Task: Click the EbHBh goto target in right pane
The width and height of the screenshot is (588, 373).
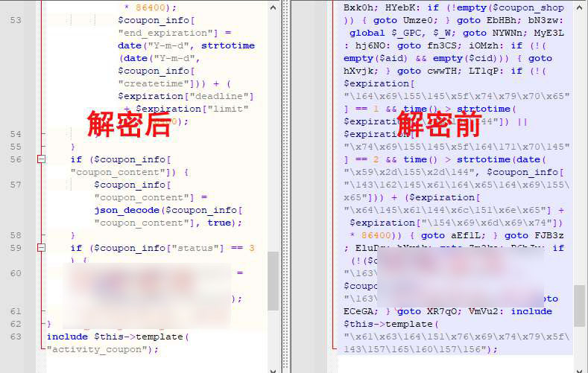Action: coord(502,20)
